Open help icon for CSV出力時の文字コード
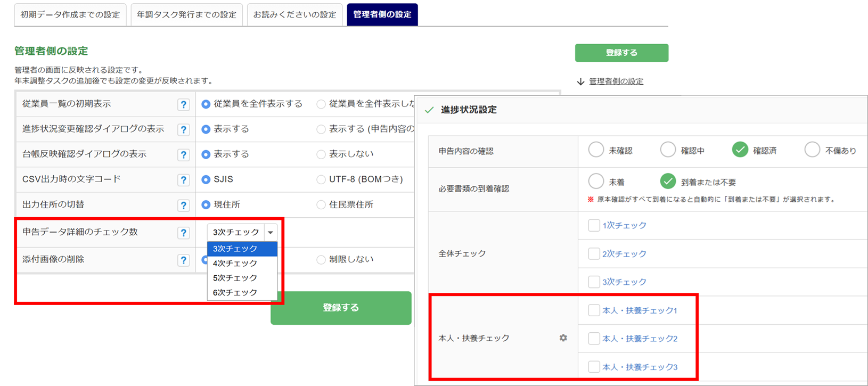Screen dimensions: 868x386 click(x=184, y=180)
